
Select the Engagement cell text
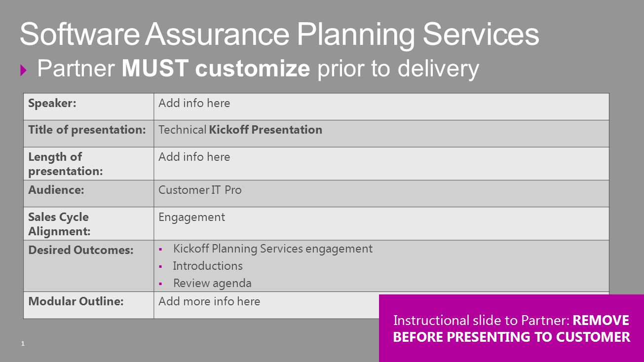coord(191,217)
